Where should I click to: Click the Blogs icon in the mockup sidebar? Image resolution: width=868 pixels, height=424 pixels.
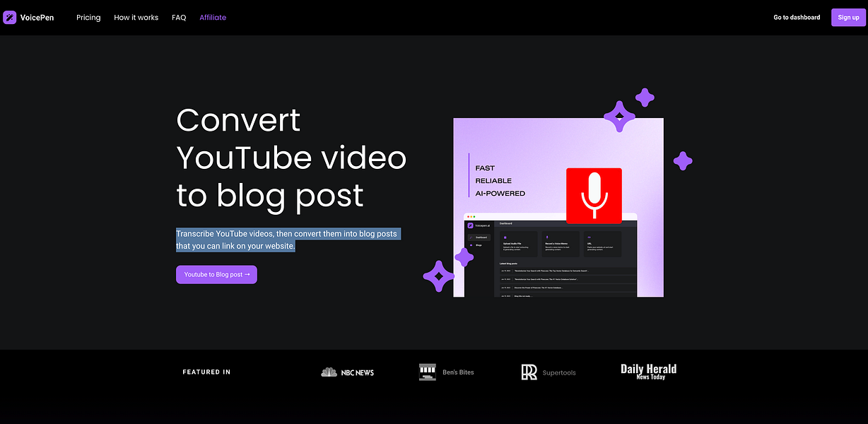[x=471, y=245]
